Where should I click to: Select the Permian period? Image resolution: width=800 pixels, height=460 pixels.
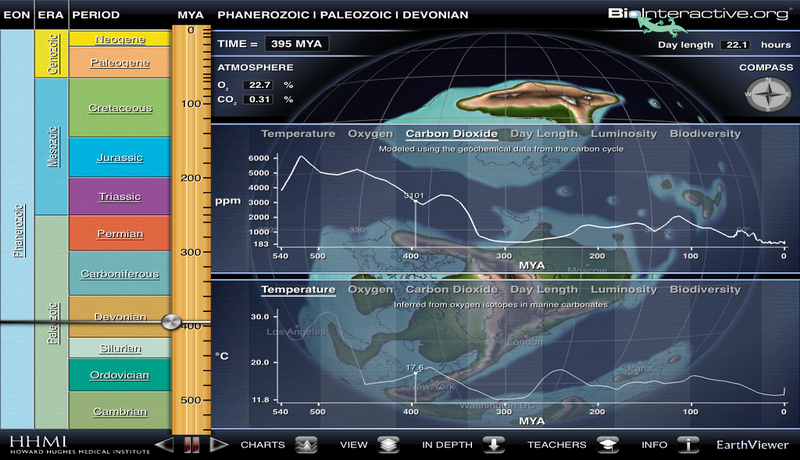click(120, 234)
